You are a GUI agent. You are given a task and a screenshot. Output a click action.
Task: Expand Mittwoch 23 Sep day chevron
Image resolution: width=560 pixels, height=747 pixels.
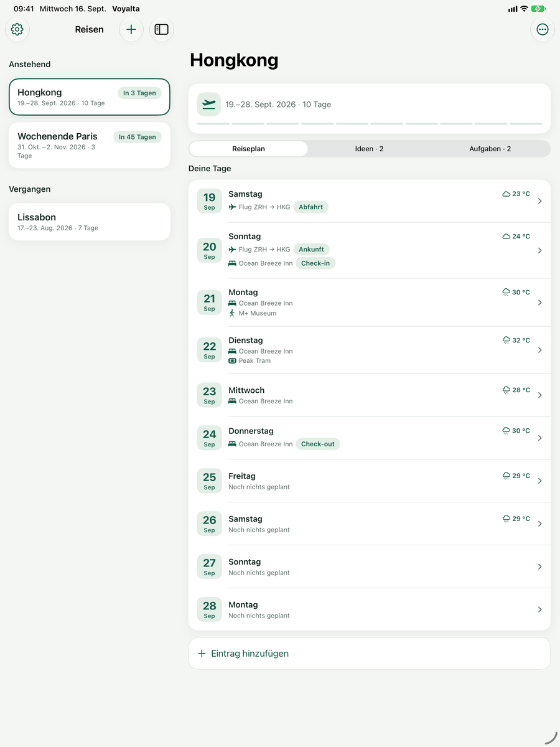pos(539,395)
